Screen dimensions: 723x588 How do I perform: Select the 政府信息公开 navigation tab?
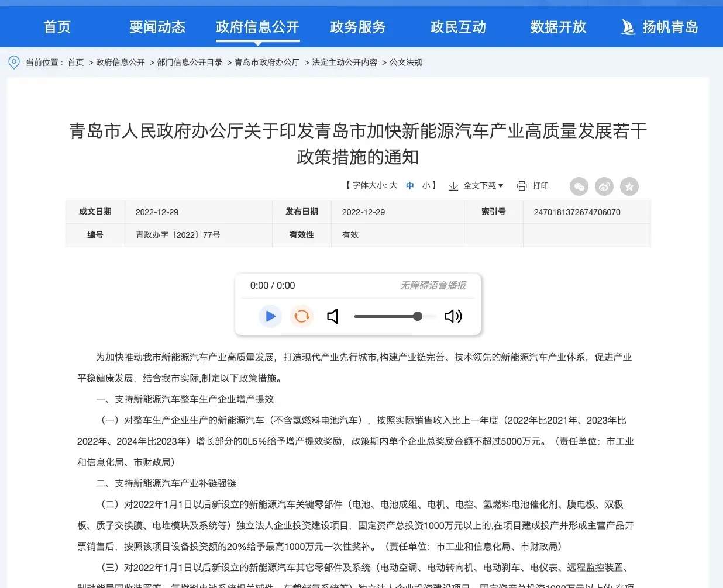pyautogui.click(x=257, y=27)
